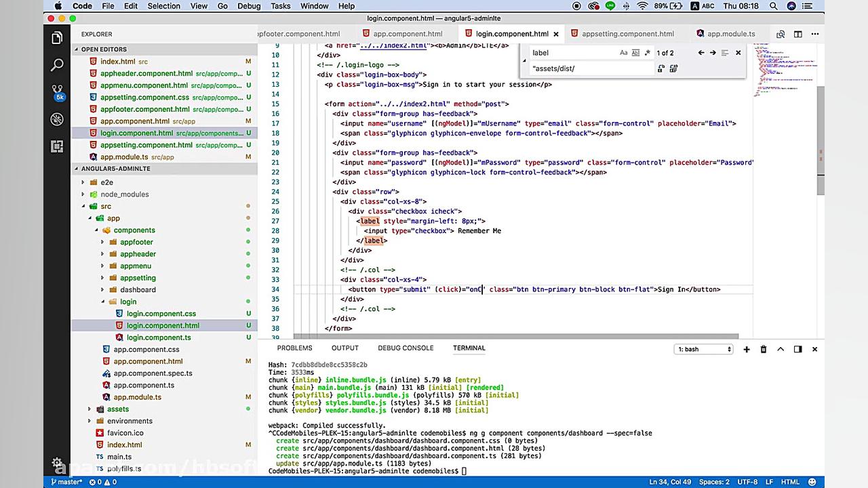
Task: Switch to the app.module.ts editor tab
Action: (731, 34)
